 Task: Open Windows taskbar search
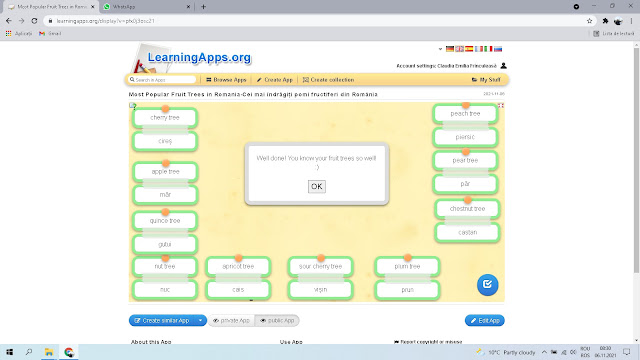[29, 352]
